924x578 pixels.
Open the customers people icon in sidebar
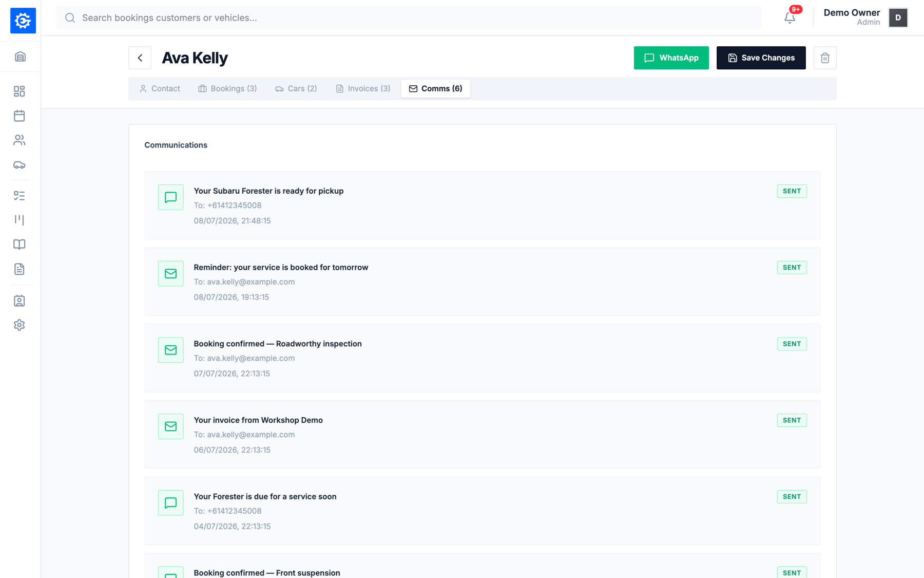(x=20, y=140)
